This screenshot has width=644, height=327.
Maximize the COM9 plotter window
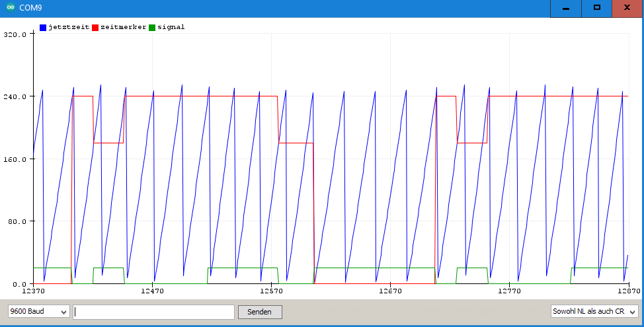pos(597,8)
